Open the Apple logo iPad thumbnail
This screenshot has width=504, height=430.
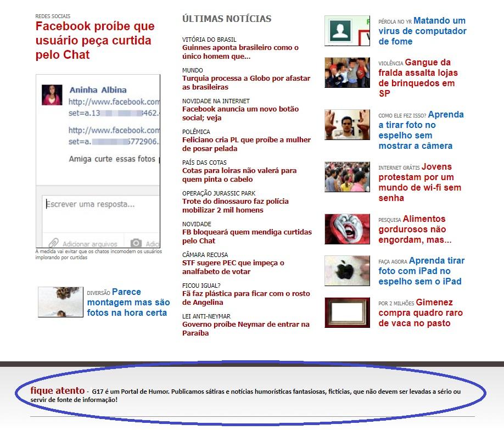(x=347, y=271)
